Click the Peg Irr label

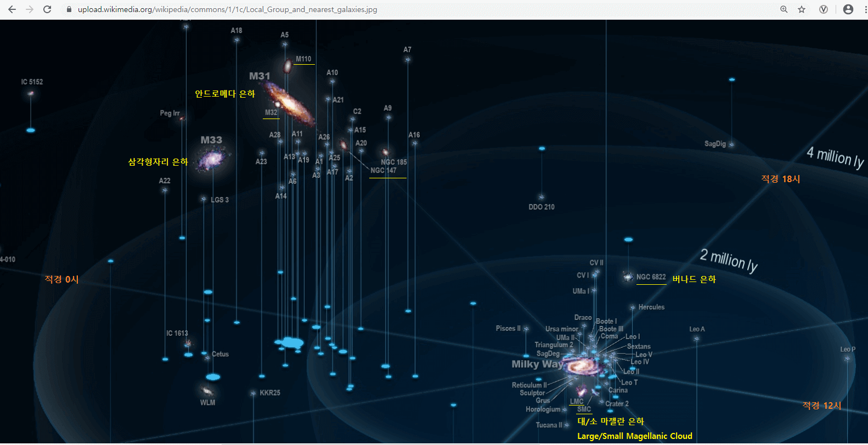click(170, 113)
